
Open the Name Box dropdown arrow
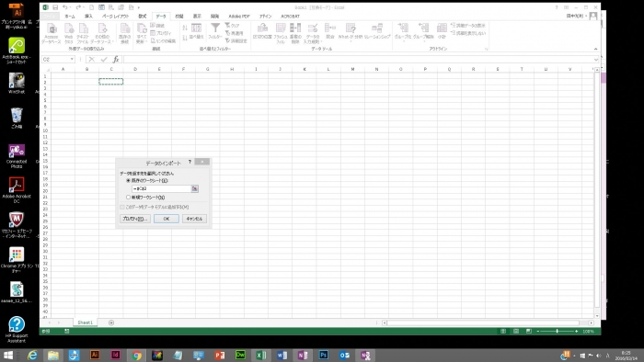[x=72, y=60]
